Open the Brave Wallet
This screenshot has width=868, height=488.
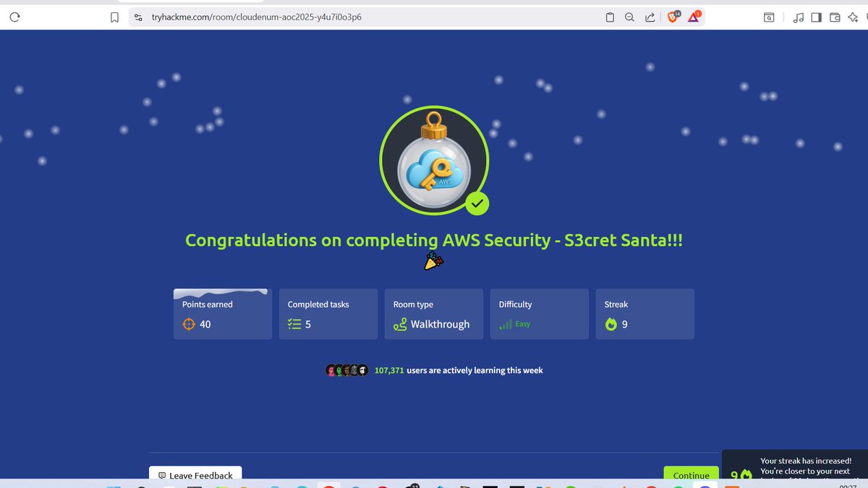836,17
